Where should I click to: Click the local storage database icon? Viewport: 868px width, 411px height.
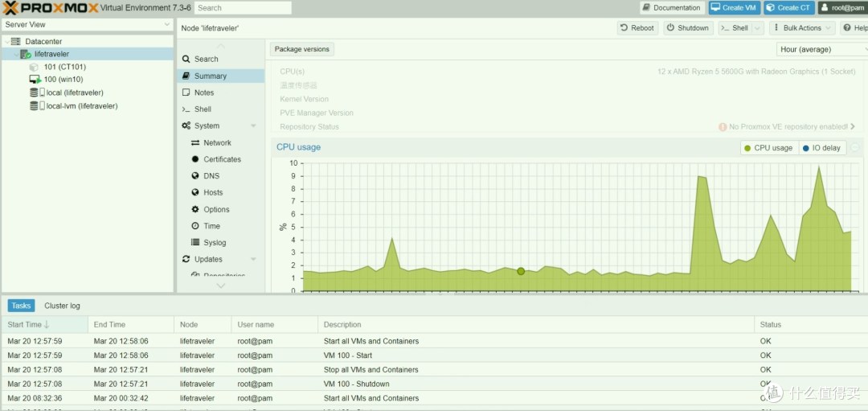click(x=35, y=92)
